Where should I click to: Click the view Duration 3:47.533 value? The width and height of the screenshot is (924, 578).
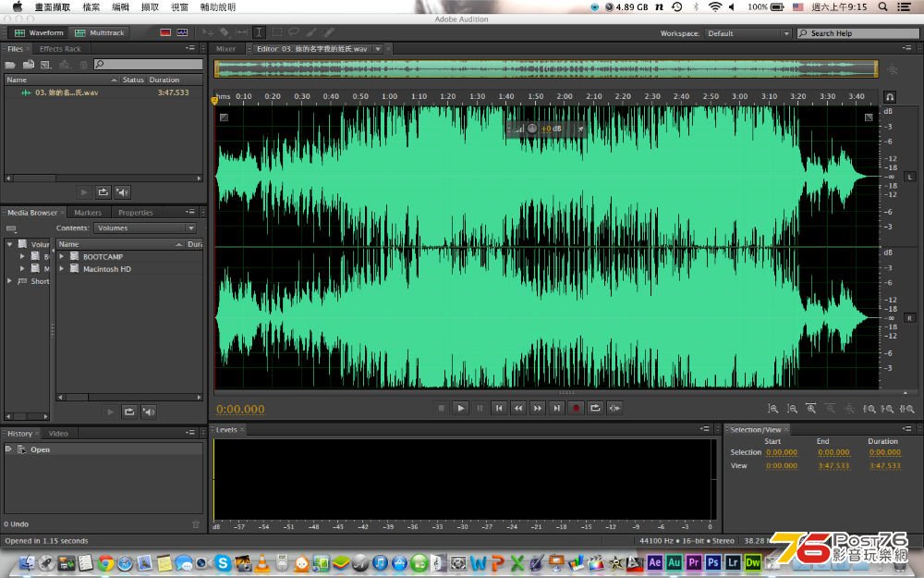click(885, 465)
